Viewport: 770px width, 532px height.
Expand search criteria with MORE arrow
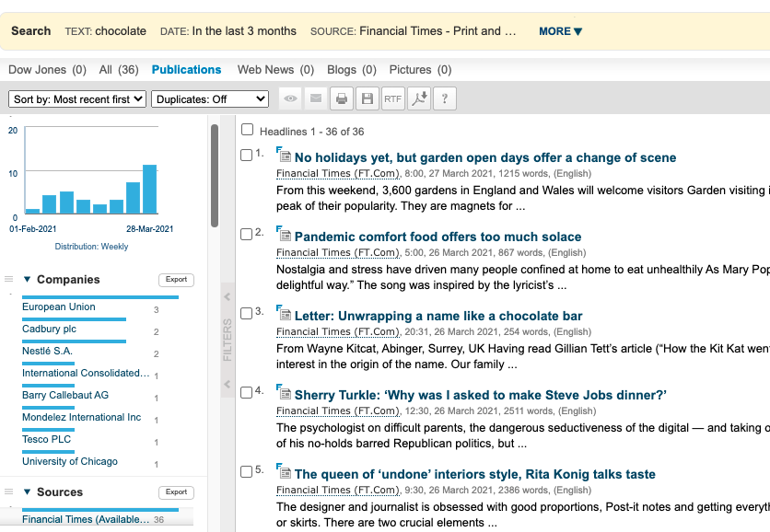pos(560,31)
